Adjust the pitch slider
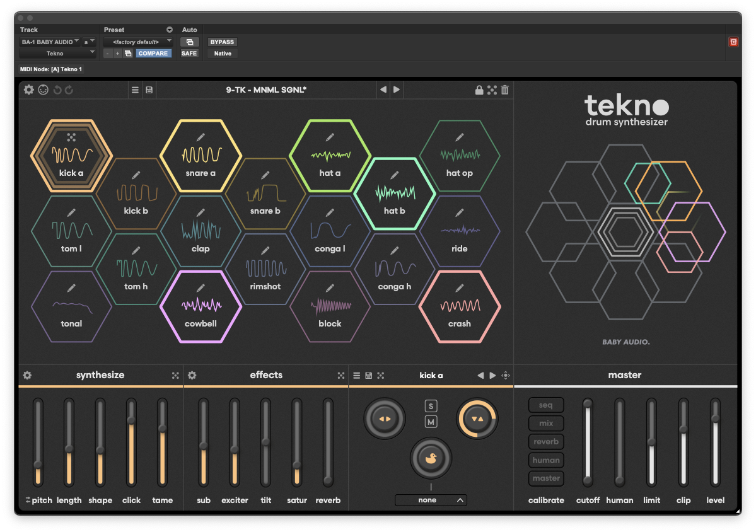 (x=38, y=442)
